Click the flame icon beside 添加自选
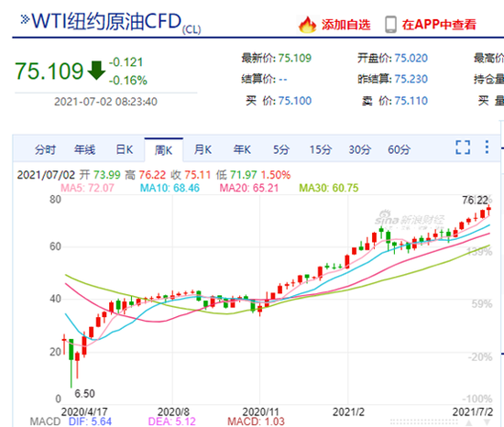 (x=307, y=25)
